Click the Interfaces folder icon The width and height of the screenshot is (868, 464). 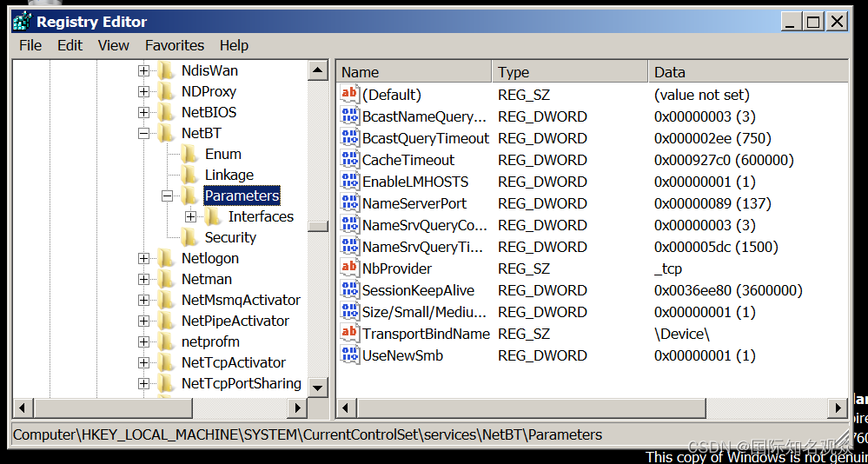tap(213, 216)
